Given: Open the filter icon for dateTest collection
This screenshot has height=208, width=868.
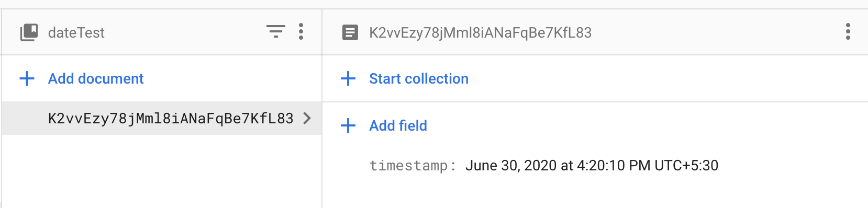Looking at the screenshot, I should [x=276, y=32].
